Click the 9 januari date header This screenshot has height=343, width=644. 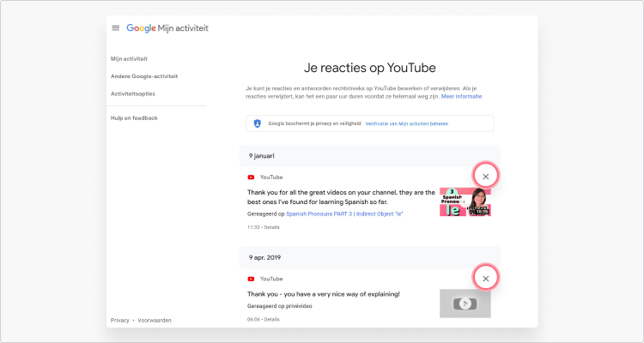[x=369, y=156]
